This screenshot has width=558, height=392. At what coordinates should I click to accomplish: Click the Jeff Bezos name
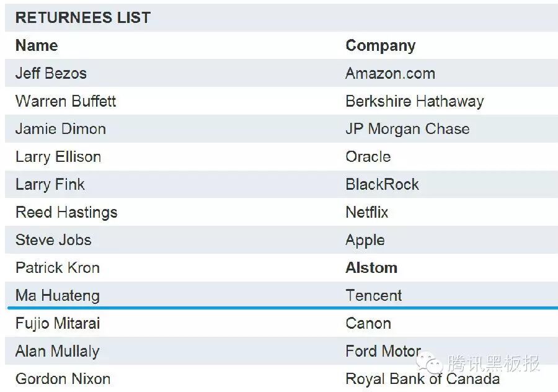(x=51, y=73)
